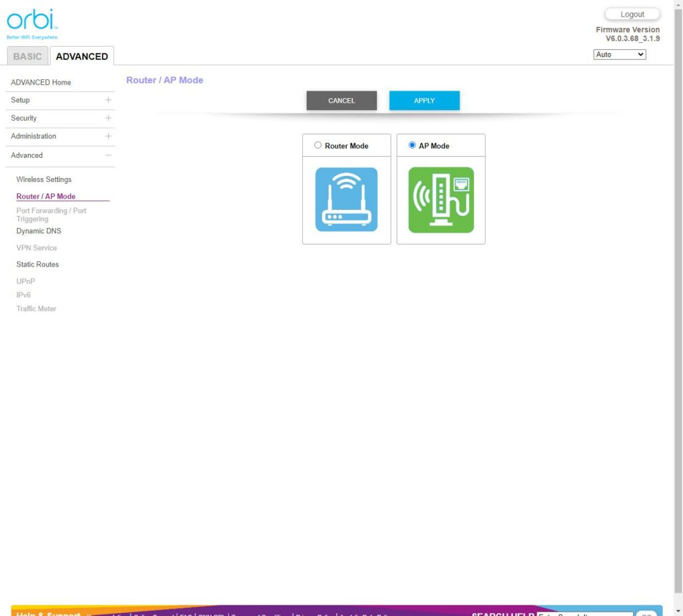
Task: Open the Auto language dropdown
Action: tap(620, 55)
